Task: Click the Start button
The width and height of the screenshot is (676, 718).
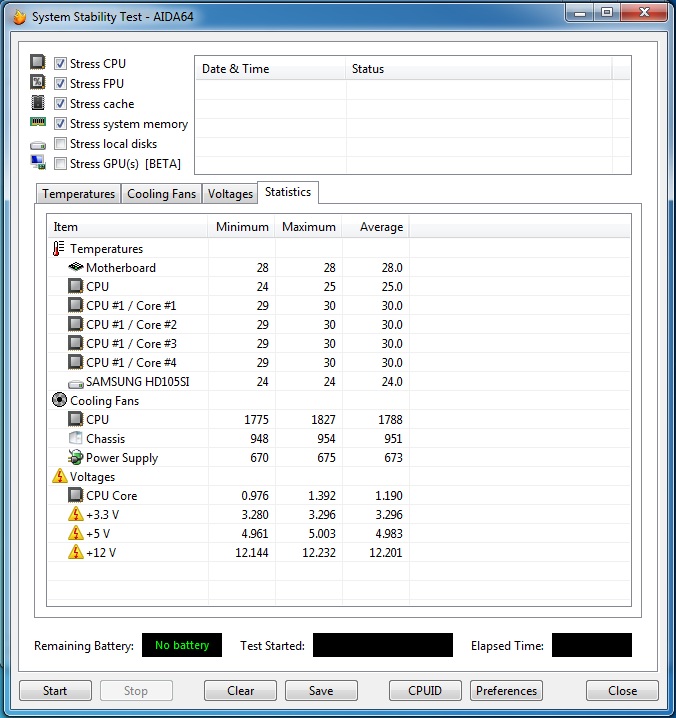Action: 55,691
